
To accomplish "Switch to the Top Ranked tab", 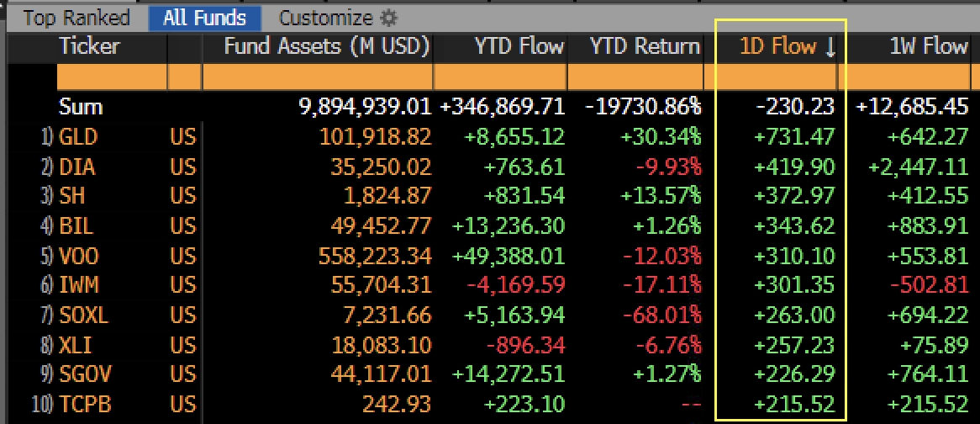I will pyautogui.click(x=76, y=18).
